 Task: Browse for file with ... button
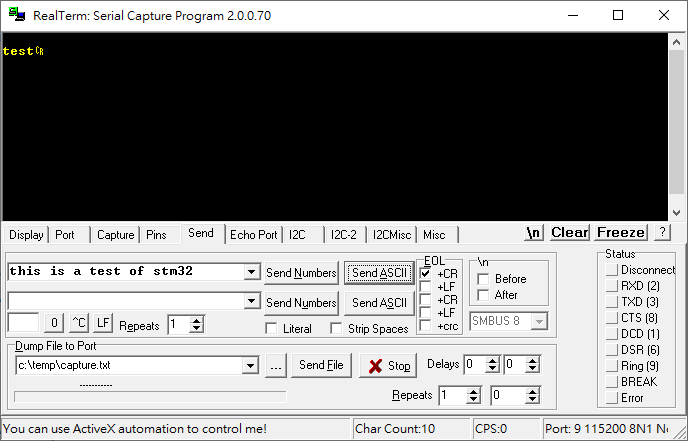coord(276,366)
